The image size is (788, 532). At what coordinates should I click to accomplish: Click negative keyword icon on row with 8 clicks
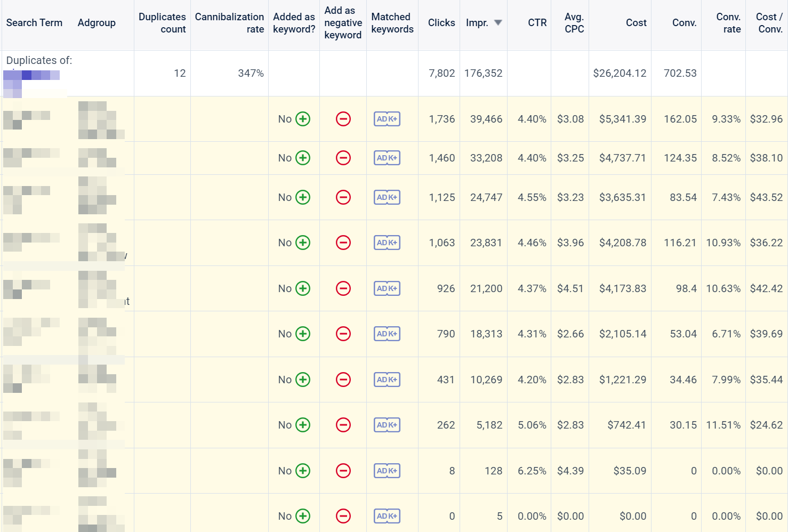[x=343, y=471]
